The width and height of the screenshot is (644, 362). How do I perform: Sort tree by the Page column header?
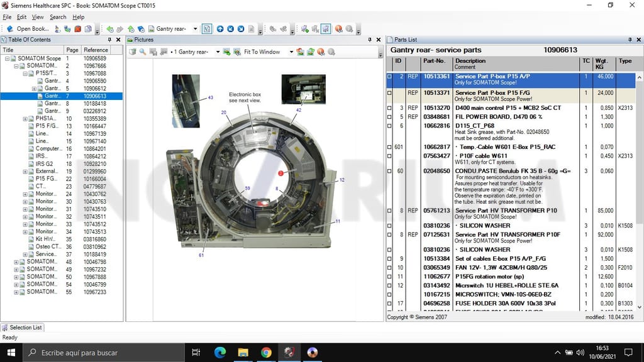coord(72,50)
